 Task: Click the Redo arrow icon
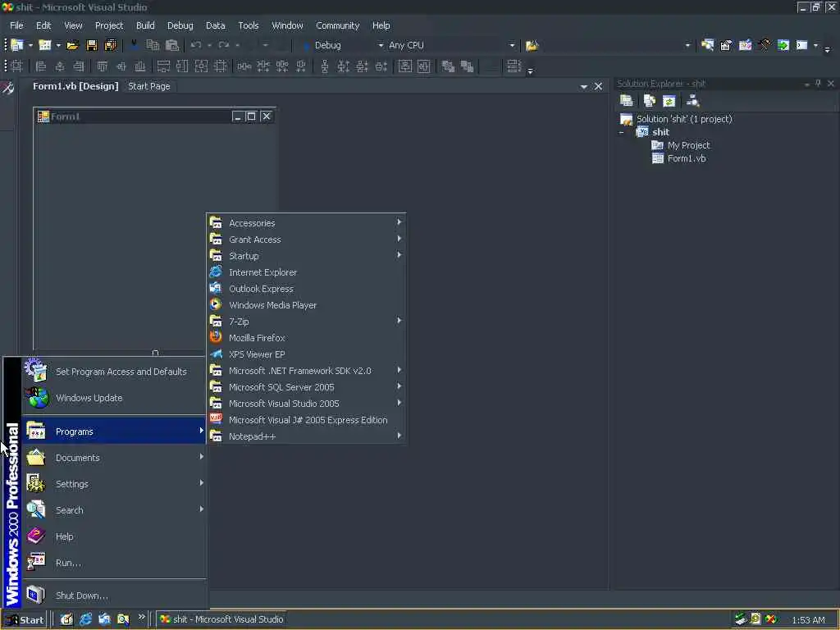pos(224,46)
